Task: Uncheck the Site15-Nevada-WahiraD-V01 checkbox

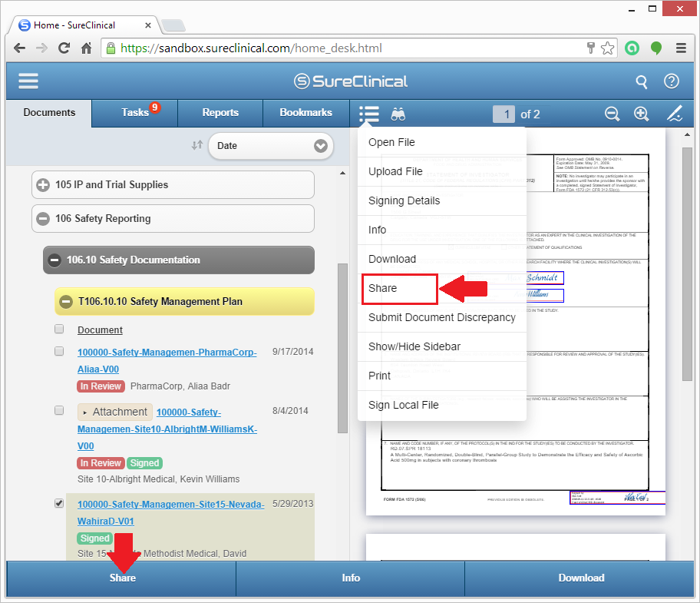Action: [x=59, y=503]
